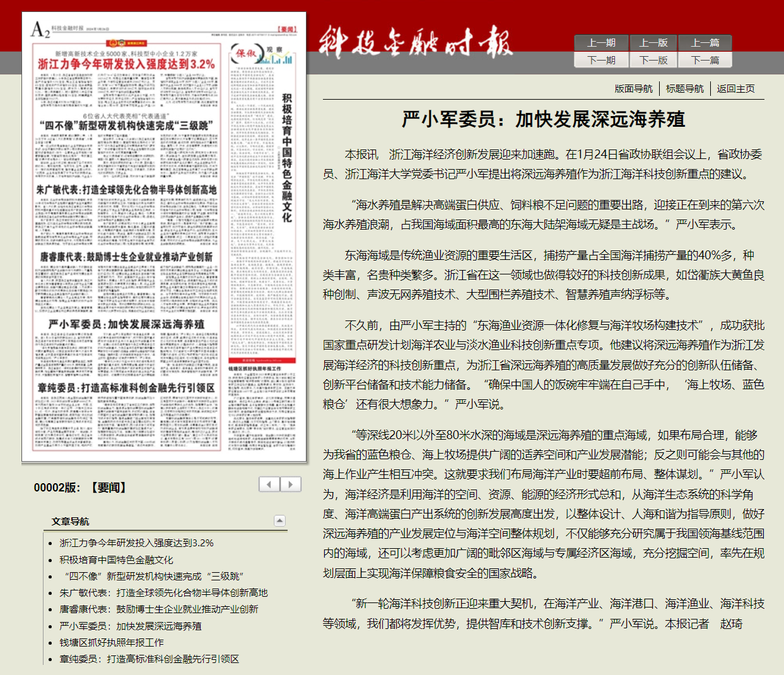
Task: Return via 返回主页 link
Action: [735, 89]
